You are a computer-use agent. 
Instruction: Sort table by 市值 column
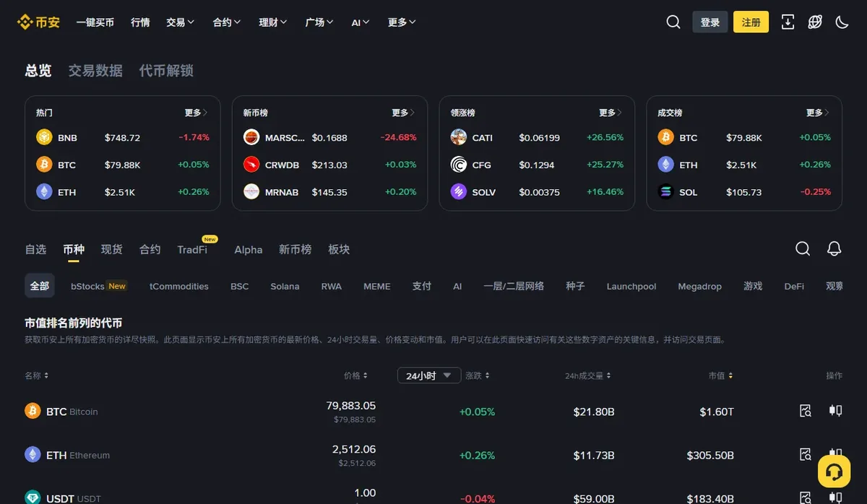click(721, 375)
